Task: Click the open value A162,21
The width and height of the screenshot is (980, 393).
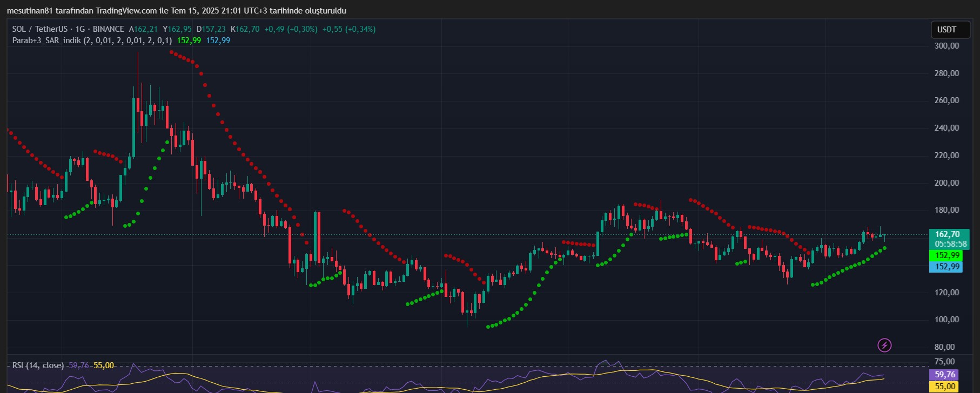Action: 143,29
